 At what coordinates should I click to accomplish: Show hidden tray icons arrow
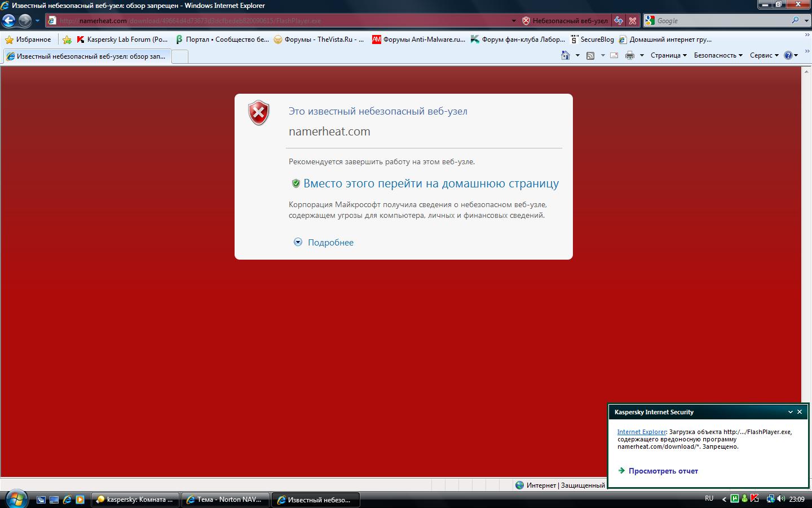click(724, 499)
